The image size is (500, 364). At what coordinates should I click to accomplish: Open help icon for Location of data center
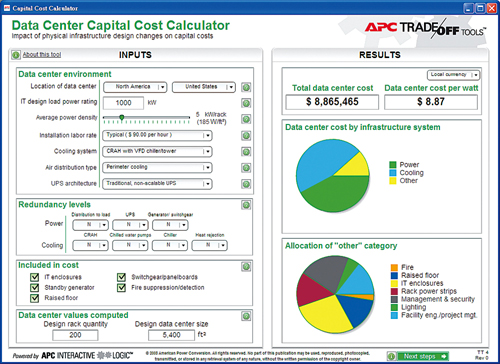pyautogui.click(x=246, y=87)
